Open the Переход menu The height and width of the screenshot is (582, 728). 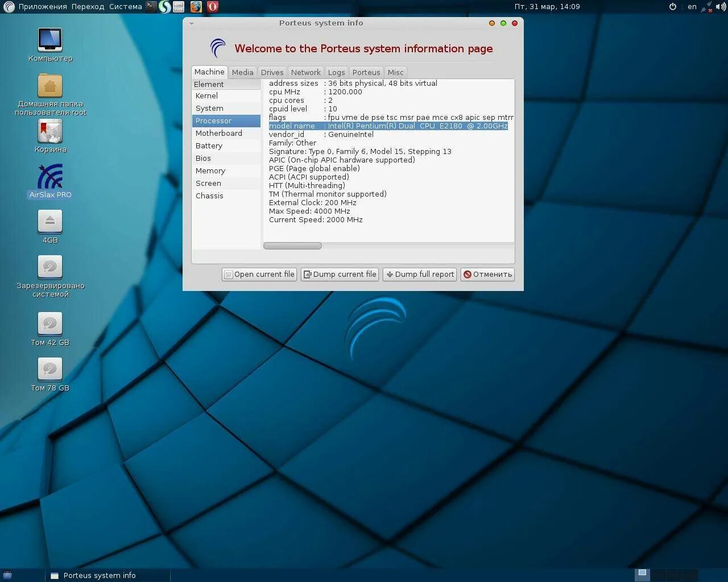(x=88, y=7)
